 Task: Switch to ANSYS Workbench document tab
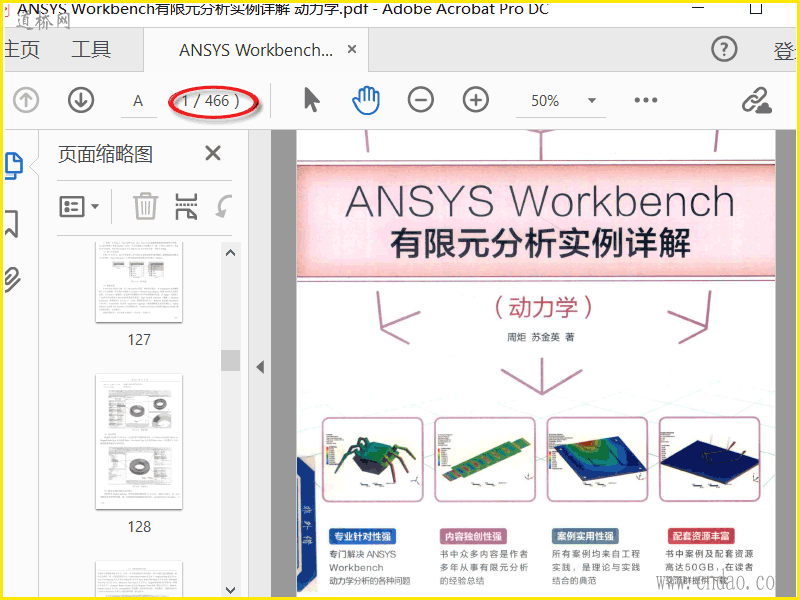[256, 50]
